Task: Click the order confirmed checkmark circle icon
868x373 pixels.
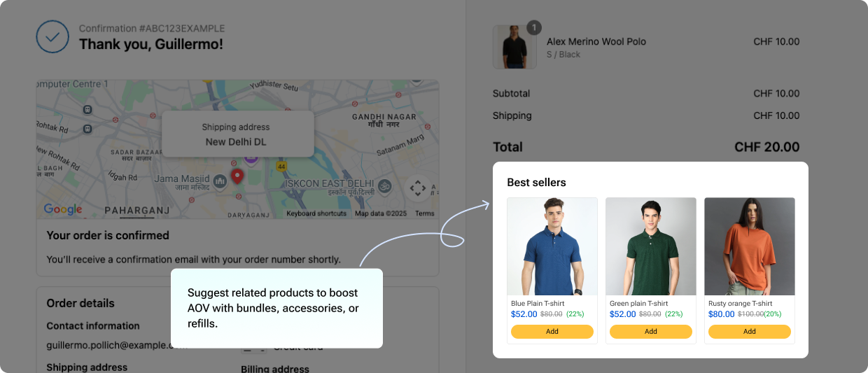Action: point(52,36)
